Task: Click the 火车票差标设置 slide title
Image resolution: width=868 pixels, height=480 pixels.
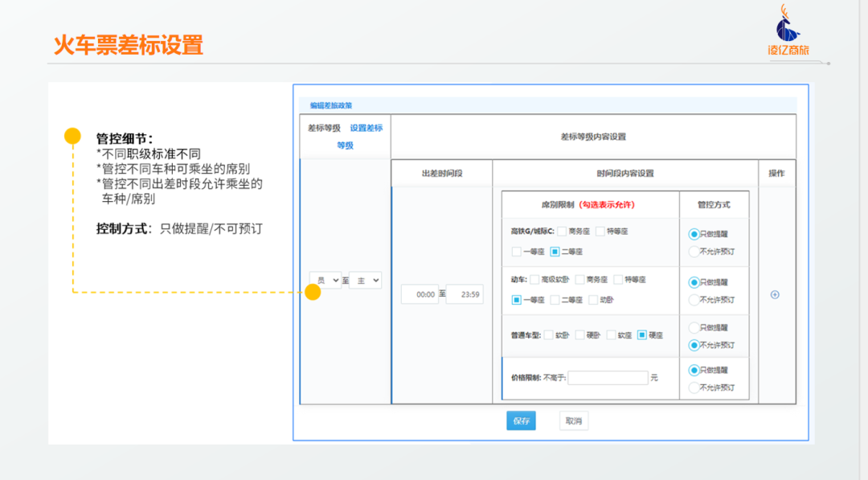Action: click(129, 45)
